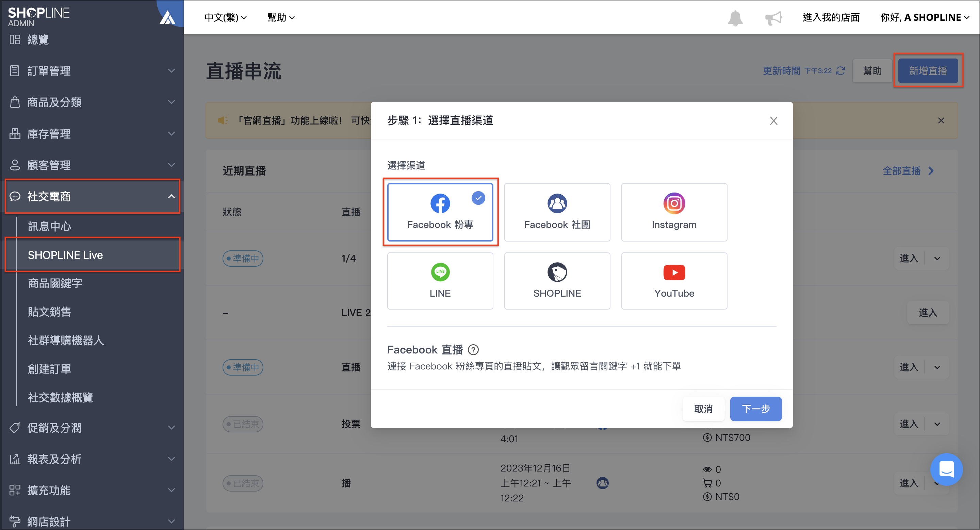The width and height of the screenshot is (980, 530).
Task: Pick the SHOPLINE channel card
Action: click(x=557, y=281)
